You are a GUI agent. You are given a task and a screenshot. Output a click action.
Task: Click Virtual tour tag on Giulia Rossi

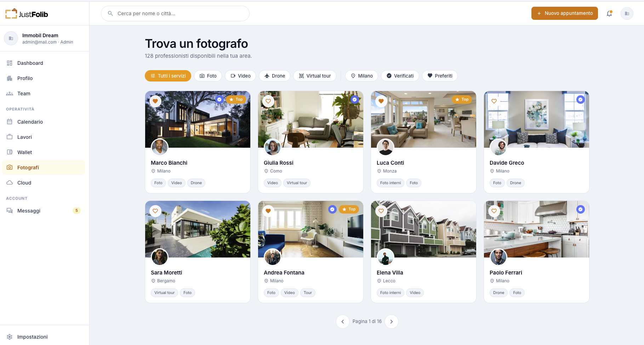297,183
